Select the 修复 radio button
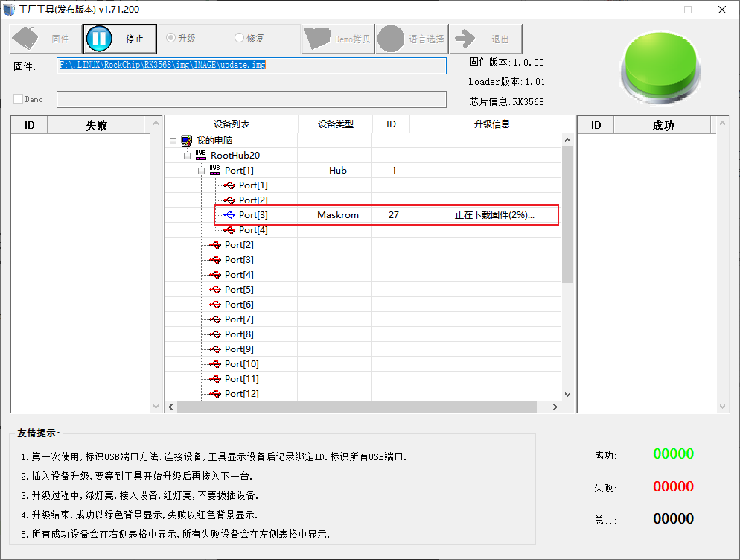This screenshot has width=740, height=560. pos(240,38)
